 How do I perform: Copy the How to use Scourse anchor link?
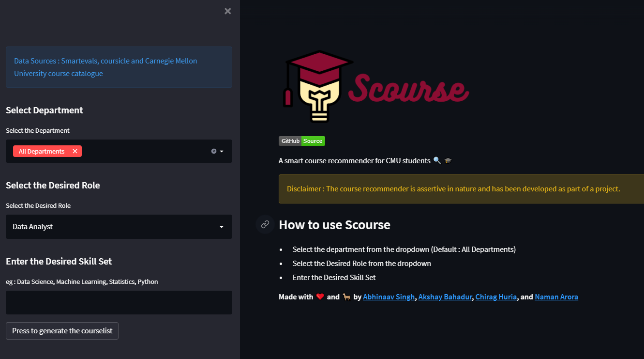point(265,224)
